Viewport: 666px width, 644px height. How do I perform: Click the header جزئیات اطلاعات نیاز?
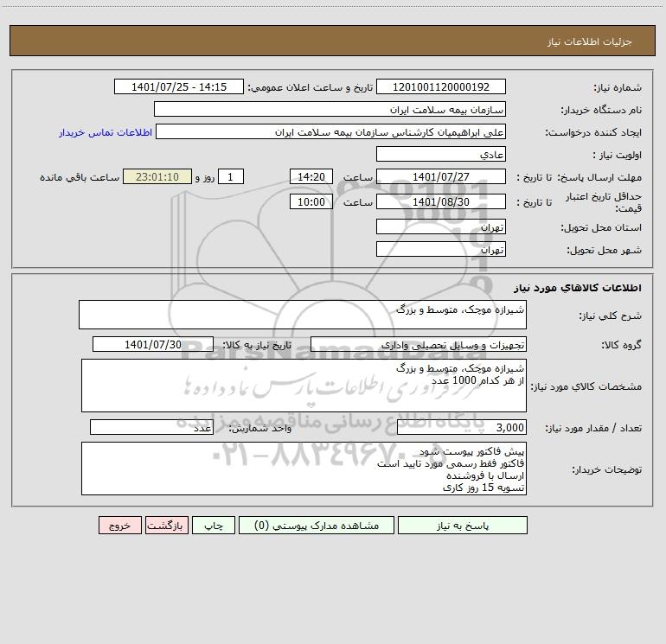tap(589, 41)
